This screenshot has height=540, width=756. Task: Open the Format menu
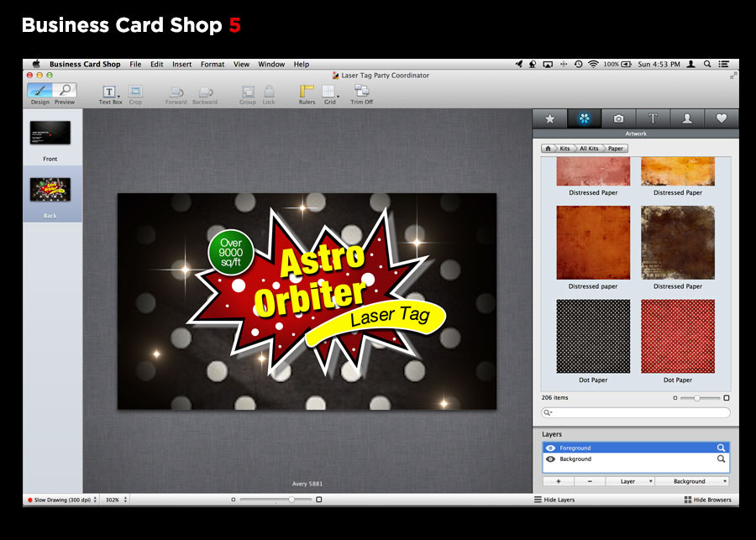[213, 64]
